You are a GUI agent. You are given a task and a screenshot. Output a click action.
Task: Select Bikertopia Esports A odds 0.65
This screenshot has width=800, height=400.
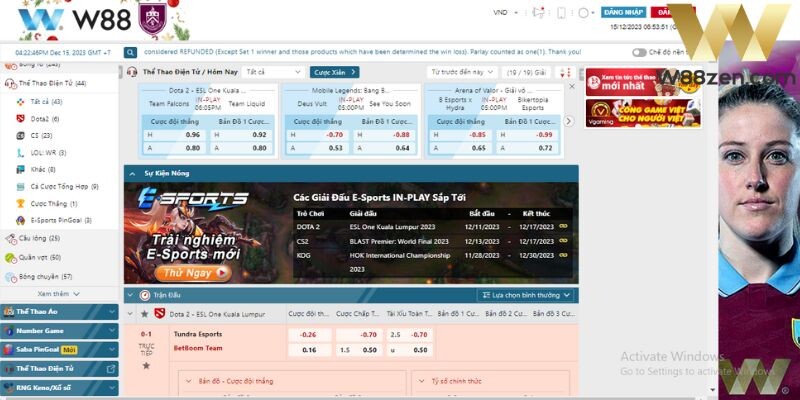point(460,148)
